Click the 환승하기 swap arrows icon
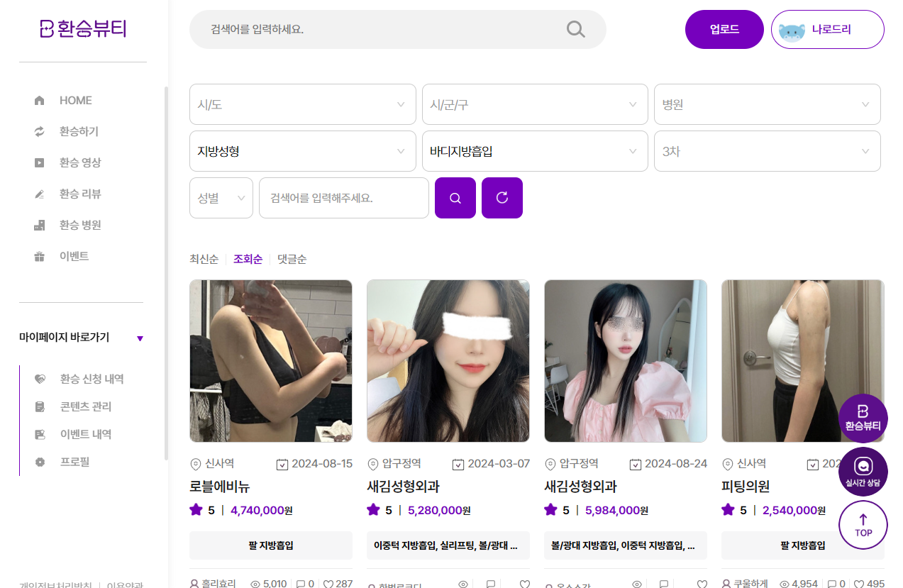 pos(40,132)
